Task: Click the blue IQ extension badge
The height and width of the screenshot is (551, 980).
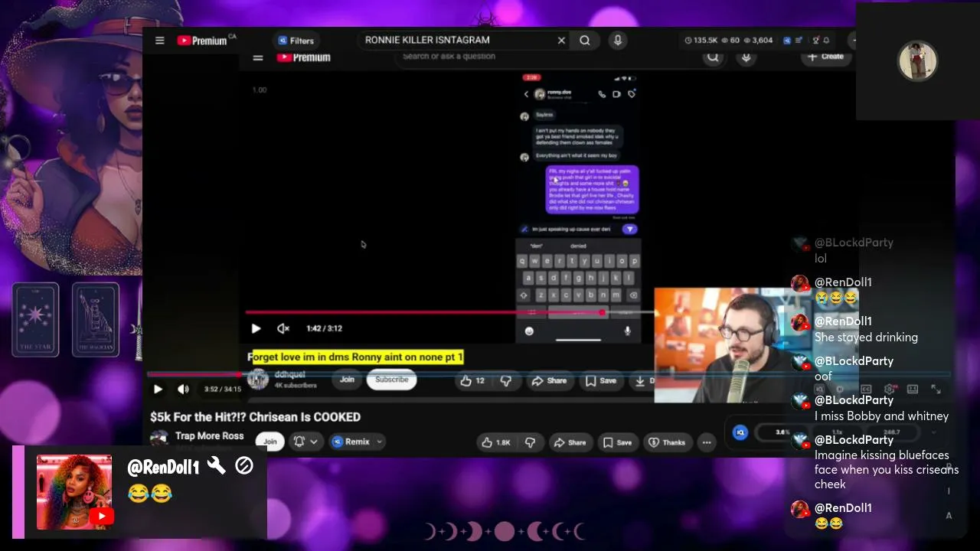Action: pyautogui.click(x=740, y=432)
